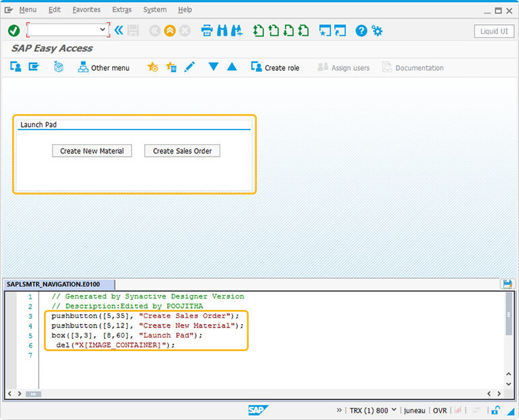The image size is (519, 420).
Task: Select the SAPLSMTR_NAVIGATION.E0100 script tab
Action: pyautogui.click(x=59, y=284)
